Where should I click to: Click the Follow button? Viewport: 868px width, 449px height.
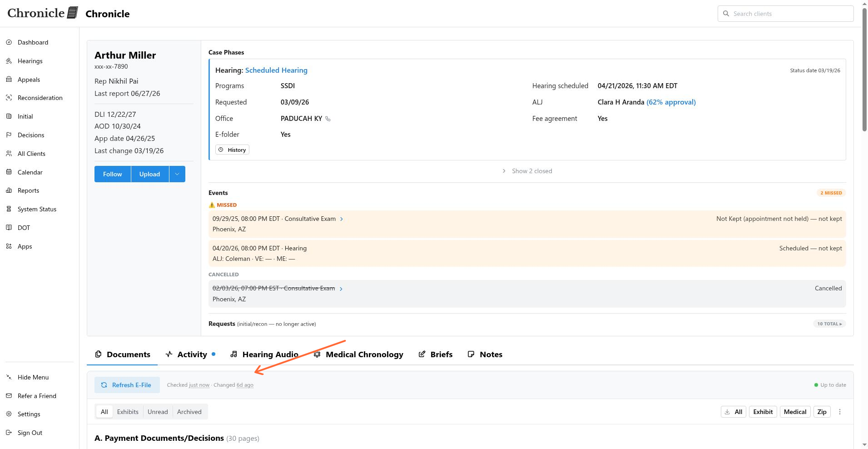click(113, 174)
